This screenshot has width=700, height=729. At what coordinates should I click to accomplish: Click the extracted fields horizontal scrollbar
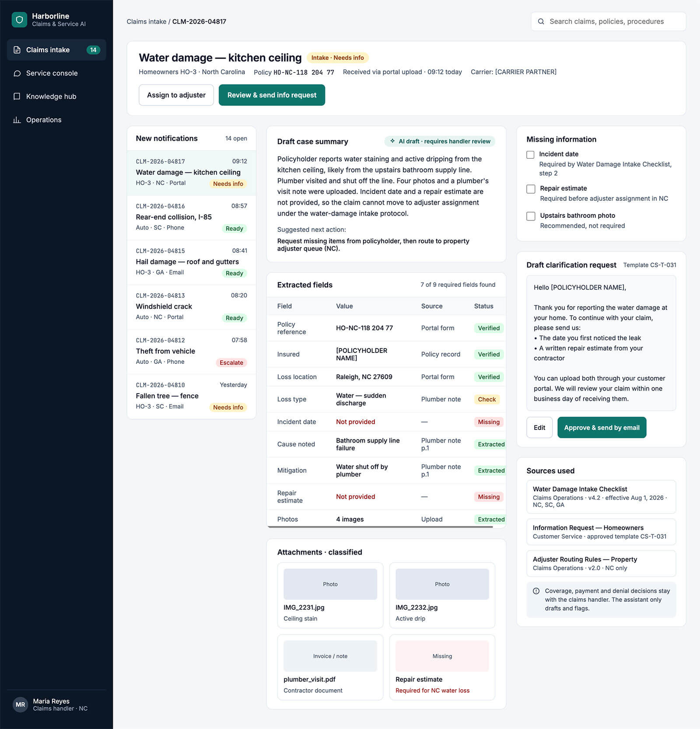(x=380, y=527)
